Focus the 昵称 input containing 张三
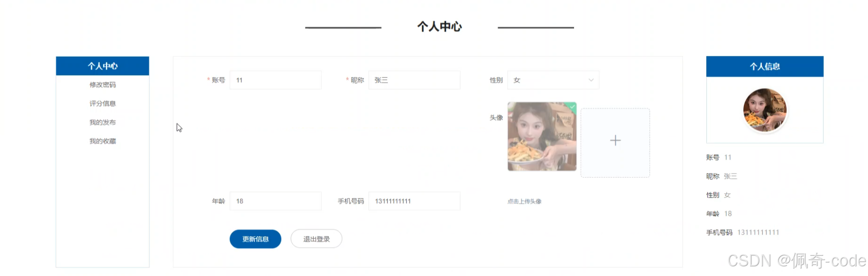The height and width of the screenshot is (276, 868). pos(414,80)
